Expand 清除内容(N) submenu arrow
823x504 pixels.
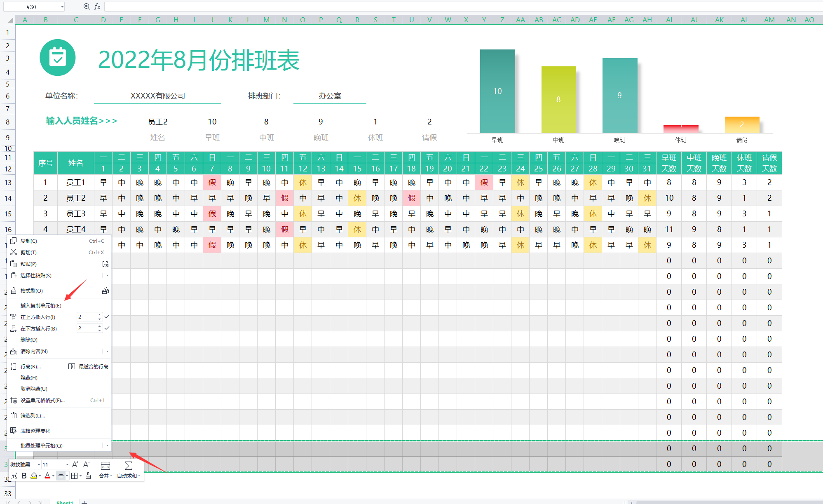[x=107, y=352]
